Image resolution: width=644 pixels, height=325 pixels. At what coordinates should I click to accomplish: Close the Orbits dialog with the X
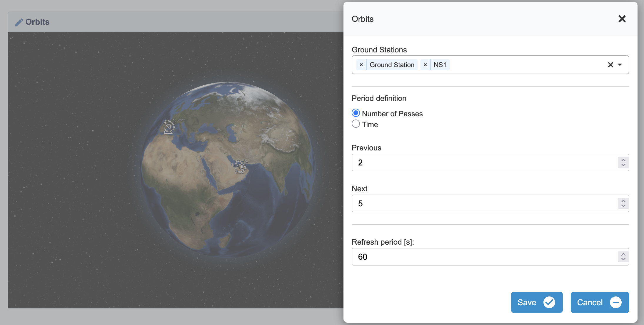tap(622, 19)
